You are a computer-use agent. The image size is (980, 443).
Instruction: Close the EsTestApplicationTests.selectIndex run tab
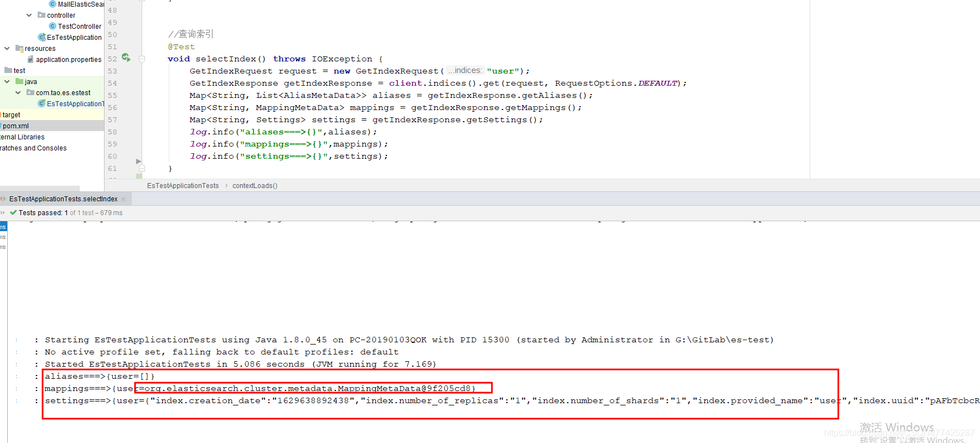123,199
